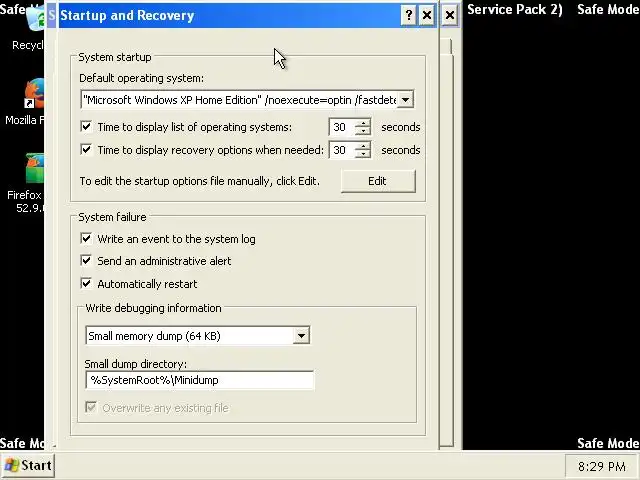Click the Help question mark button in title bar
This screenshot has width=640, height=480.
pyautogui.click(x=409, y=16)
